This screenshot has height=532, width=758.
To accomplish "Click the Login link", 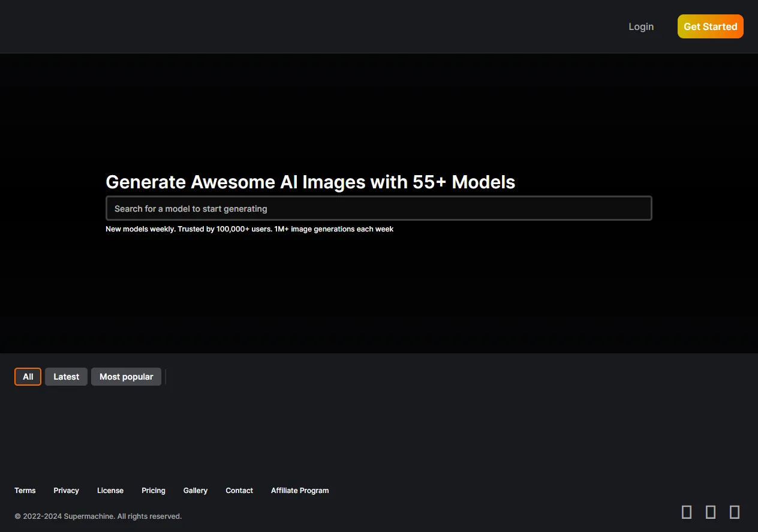I will [x=641, y=26].
